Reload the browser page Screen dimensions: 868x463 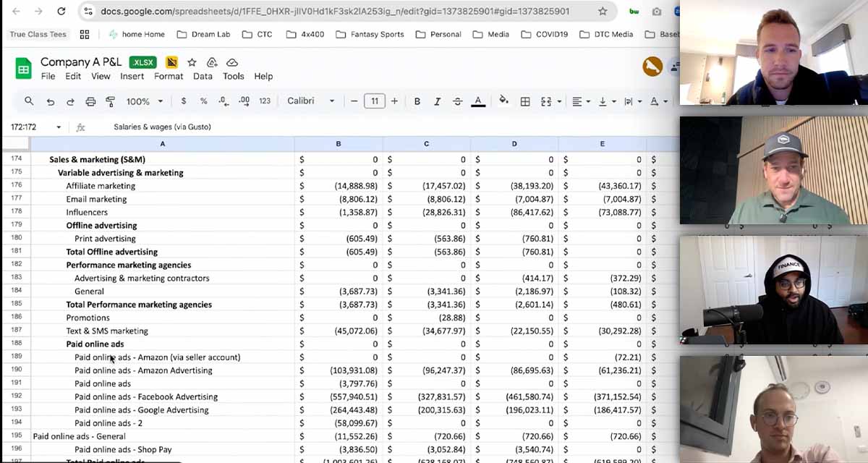pyautogui.click(x=61, y=12)
